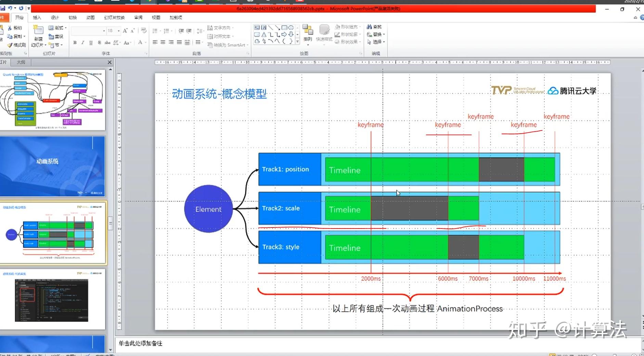Open the Change Case (Aa) dropdown
Image resolution: width=644 pixels, height=356 pixels.
point(127,42)
